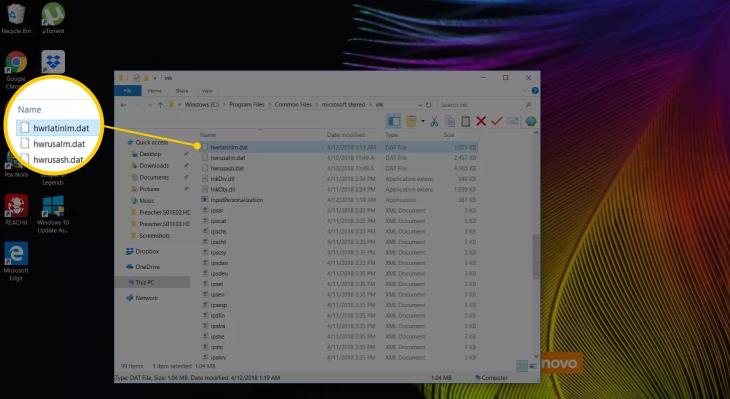Open the organize icon dropdown arrow
This screenshot has width=730, height=399.
pyautogui.click(x=423, y=122)
